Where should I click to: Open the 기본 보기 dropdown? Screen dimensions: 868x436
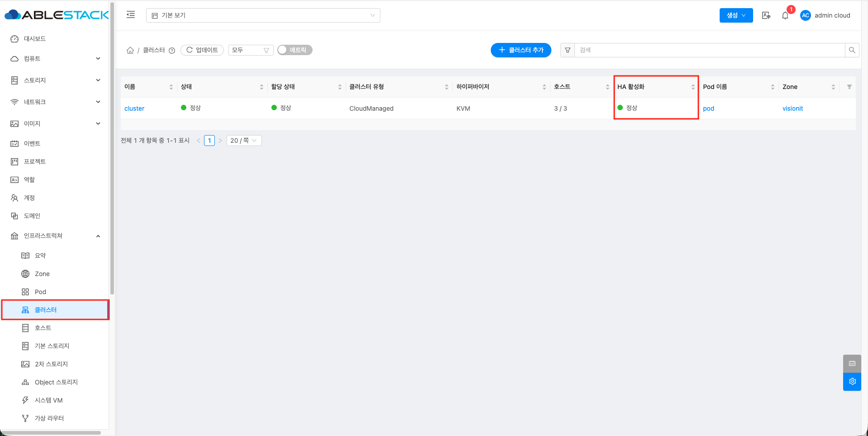coord(263,15)
